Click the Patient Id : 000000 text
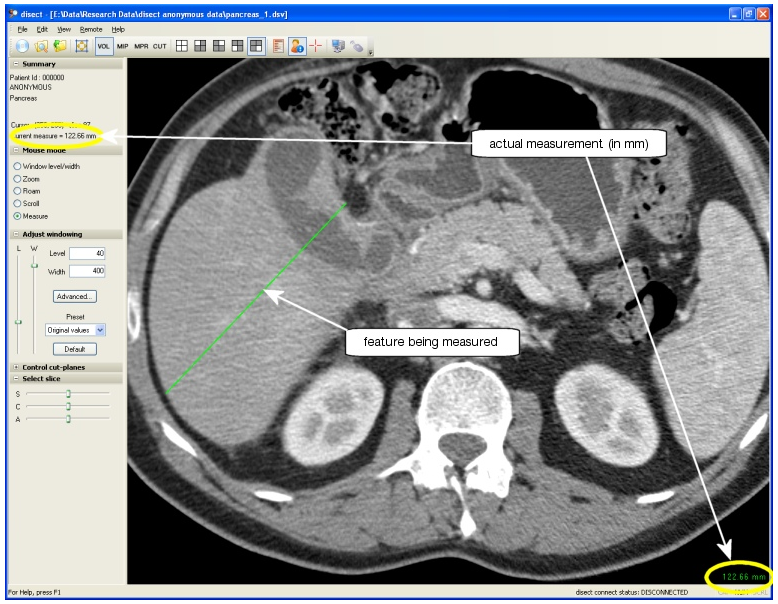778x604 pixels. (x=37, y=77)
